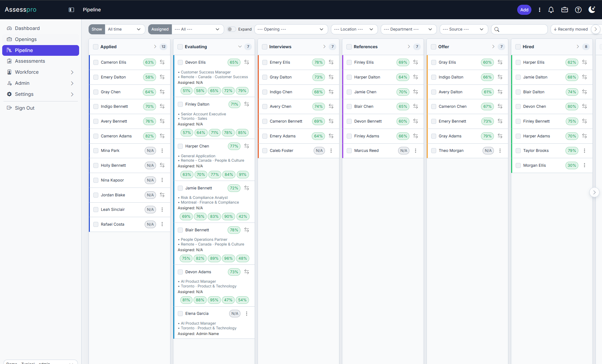Click Sign Out link

coord(25,108)
